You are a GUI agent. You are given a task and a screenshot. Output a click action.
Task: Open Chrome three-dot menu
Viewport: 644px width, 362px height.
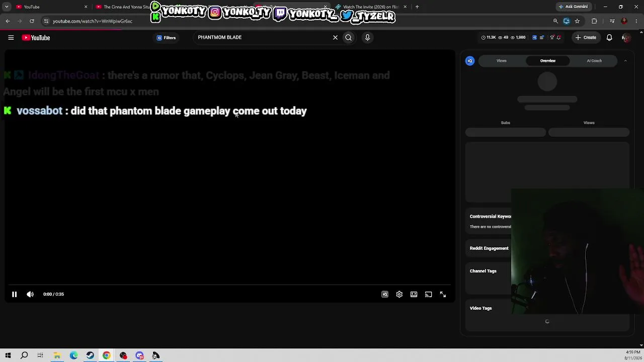[637, 21]
